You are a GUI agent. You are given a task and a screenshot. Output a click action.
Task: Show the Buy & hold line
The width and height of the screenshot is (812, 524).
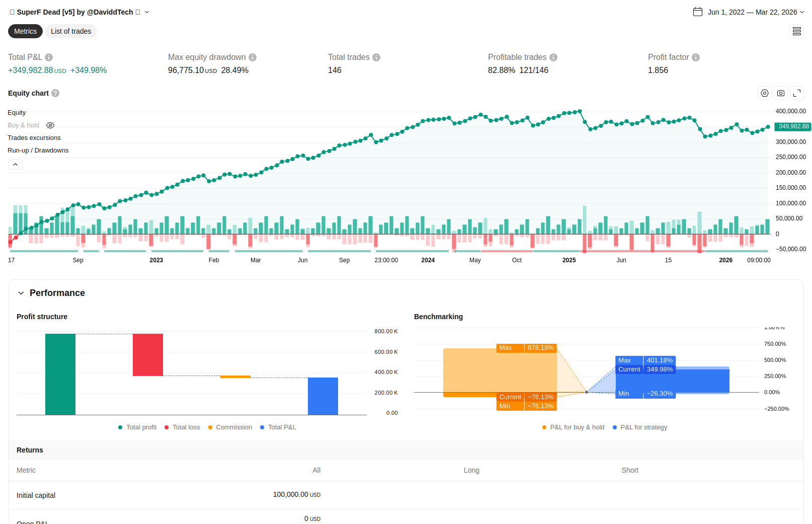click(x=50, y=125)
